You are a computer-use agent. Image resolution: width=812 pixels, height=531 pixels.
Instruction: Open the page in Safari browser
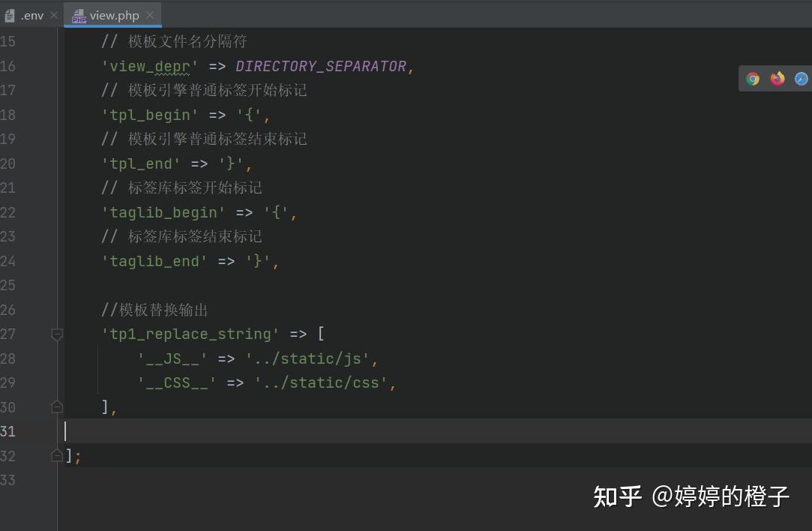click(x=801, y=78)
